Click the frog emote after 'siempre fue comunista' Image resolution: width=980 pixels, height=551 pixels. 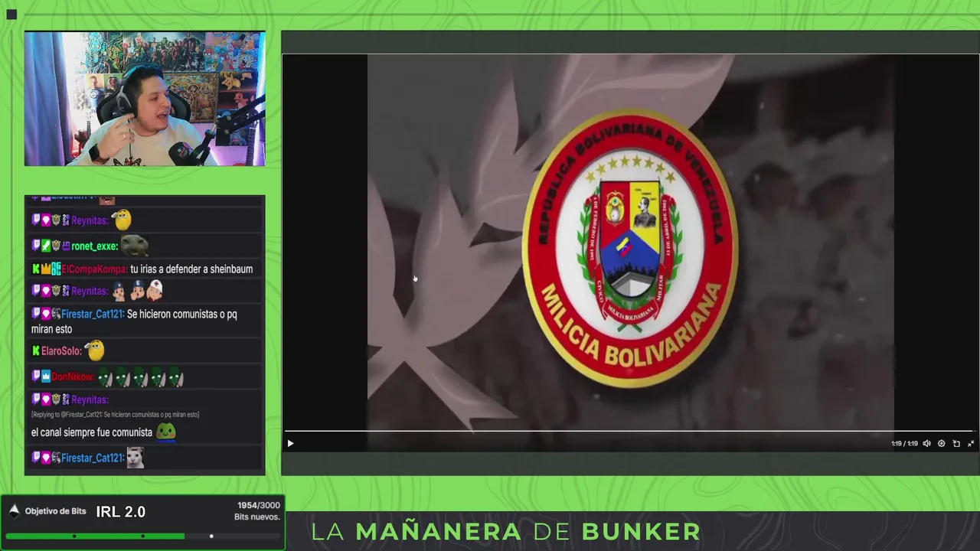(166, 432)
